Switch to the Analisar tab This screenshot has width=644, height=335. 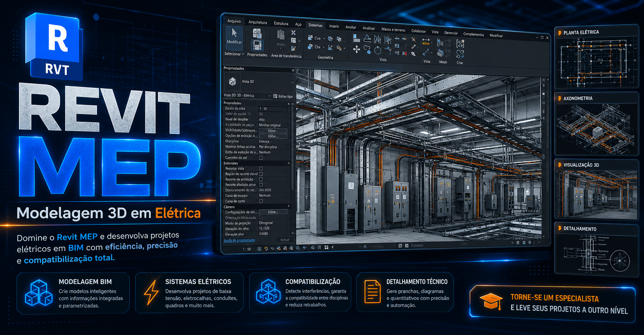point(368,28)
